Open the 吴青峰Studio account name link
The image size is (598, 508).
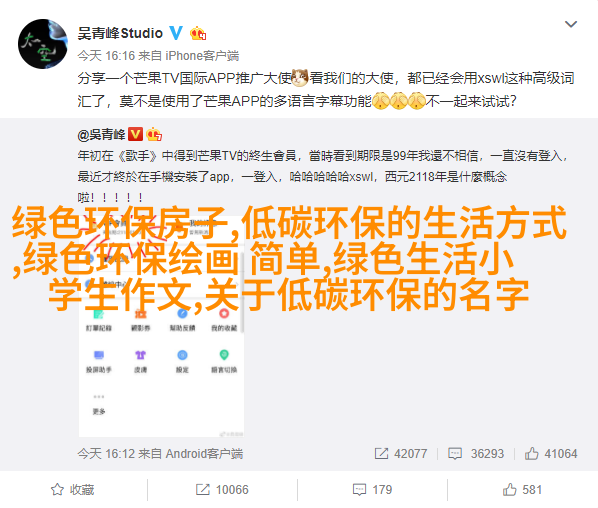[x=120, y=34]
